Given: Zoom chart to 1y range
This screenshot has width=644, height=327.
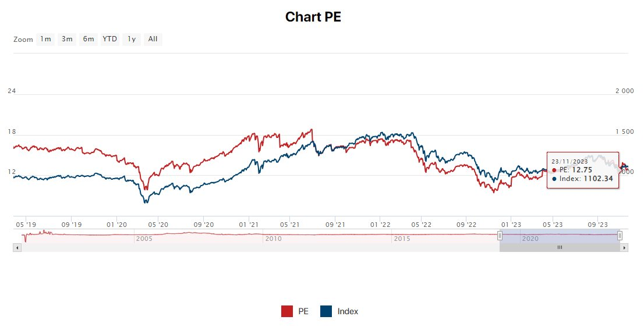Looking at the screenshot, I should coord(132,39).
